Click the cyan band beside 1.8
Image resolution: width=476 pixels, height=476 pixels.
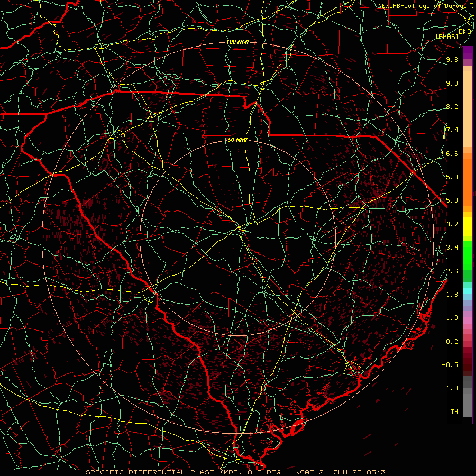[x=467, y=291]
